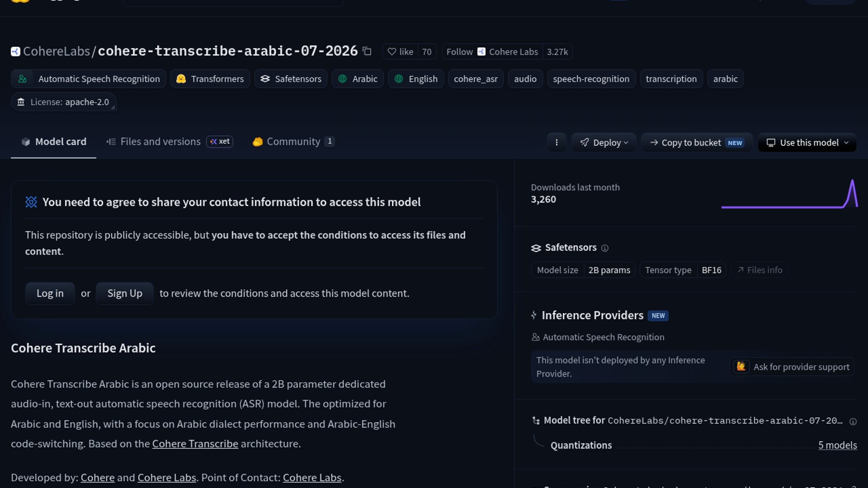This screenshot has height=488, width=868.
Task: Click the CohereLabs organization avatar icon
Action: [x=15, y=52]
